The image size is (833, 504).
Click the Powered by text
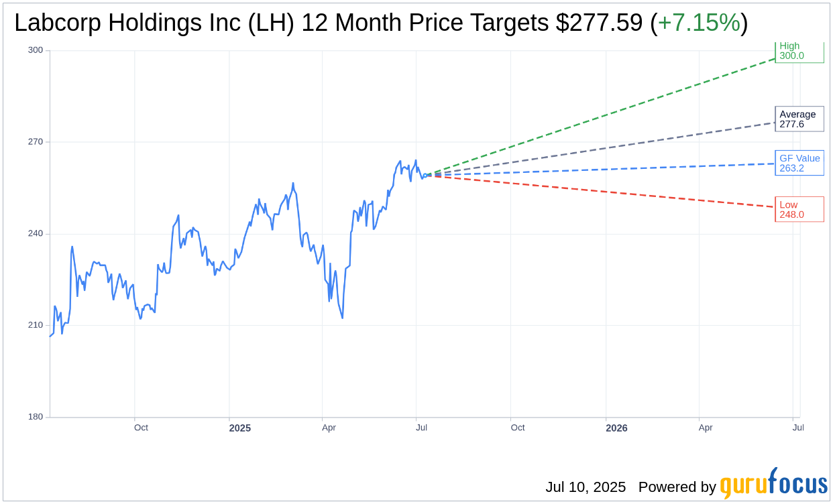coord(677,487)
